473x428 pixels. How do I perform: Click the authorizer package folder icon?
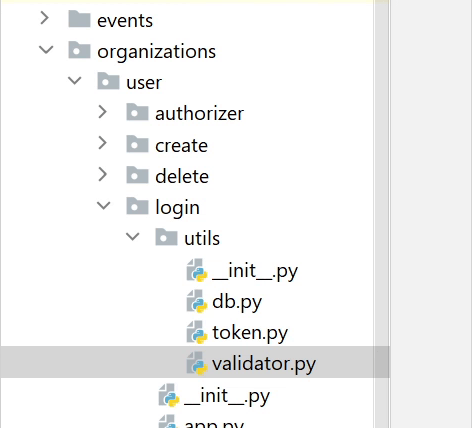point(137,112)
